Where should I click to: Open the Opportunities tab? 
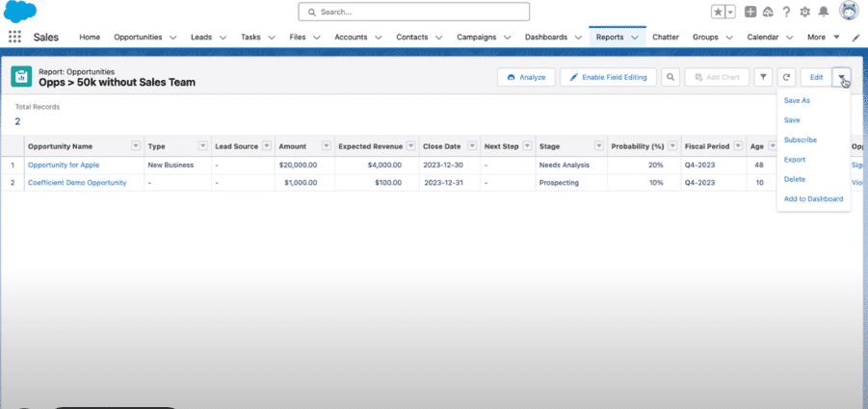(138, 37)
